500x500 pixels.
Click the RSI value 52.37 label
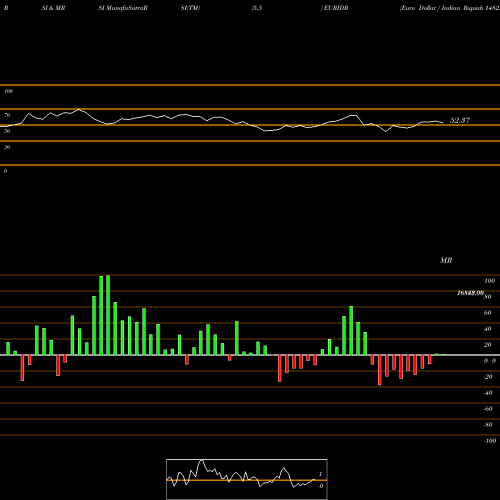coord(460,120)
